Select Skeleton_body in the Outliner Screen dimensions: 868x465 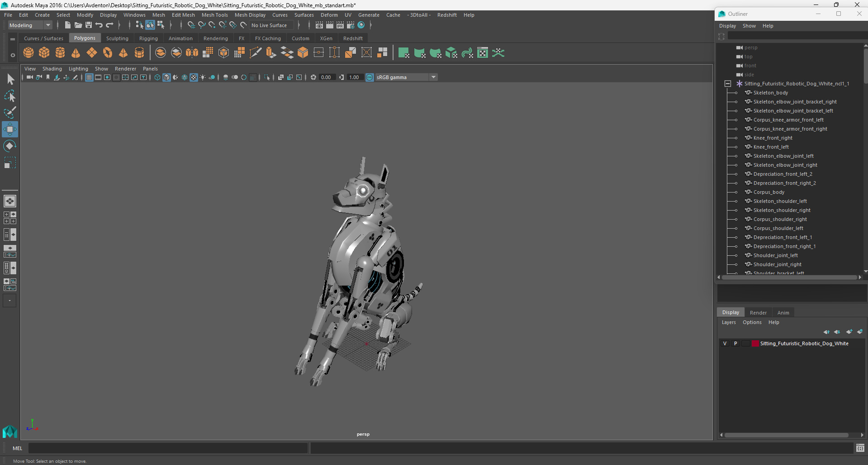tap(770, 93)
